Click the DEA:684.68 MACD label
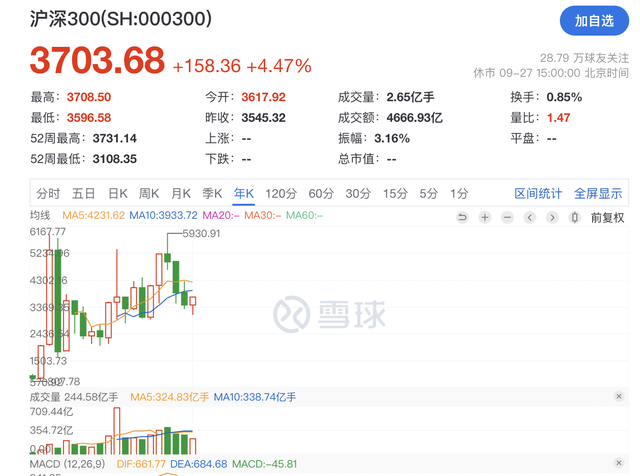Viewport: 640px width, 476px height. pyautogui.click(x=198, y=464)
